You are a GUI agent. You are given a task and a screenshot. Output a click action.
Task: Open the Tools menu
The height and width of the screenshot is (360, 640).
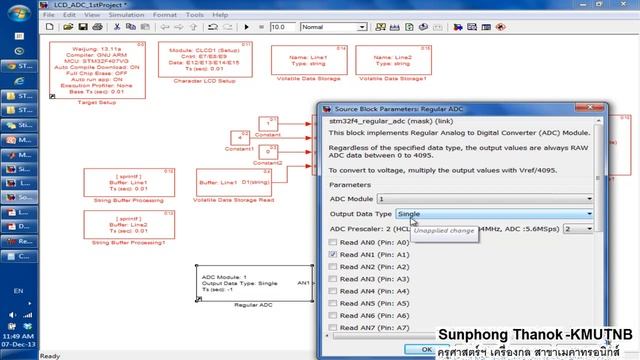[x=195, y=15]
